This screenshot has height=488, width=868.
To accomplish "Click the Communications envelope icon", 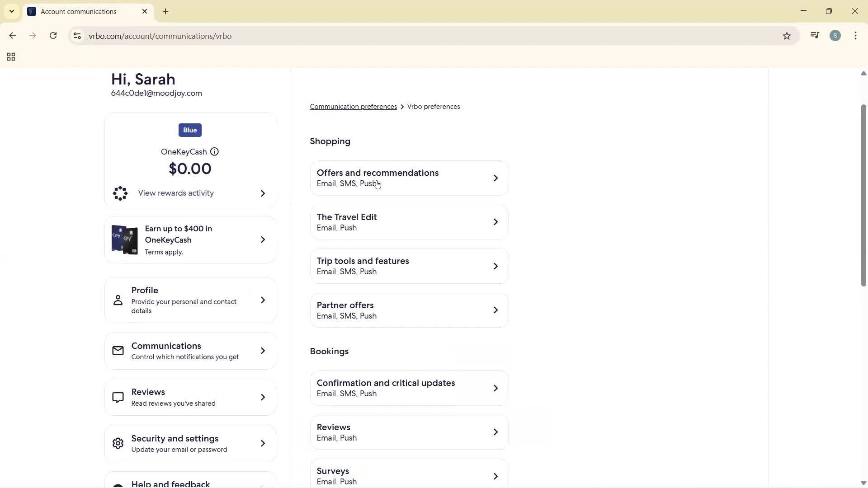I will coord(118,351).
